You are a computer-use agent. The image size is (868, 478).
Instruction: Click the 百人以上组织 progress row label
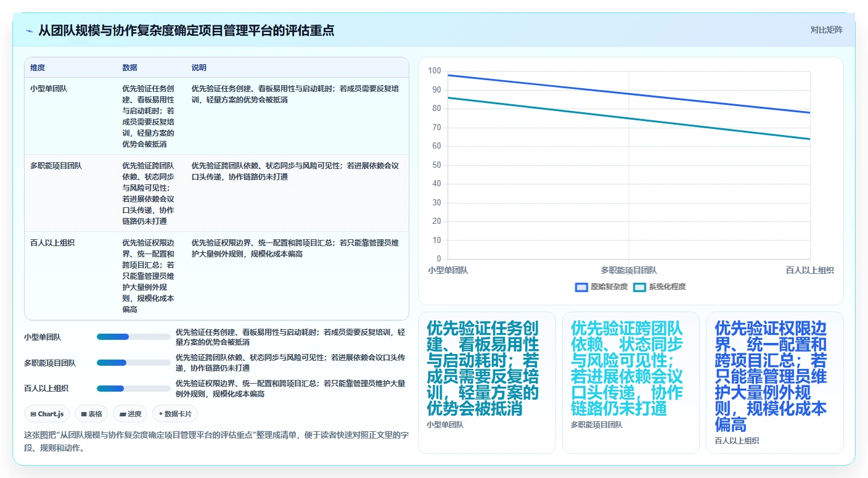tap(46, 389)
